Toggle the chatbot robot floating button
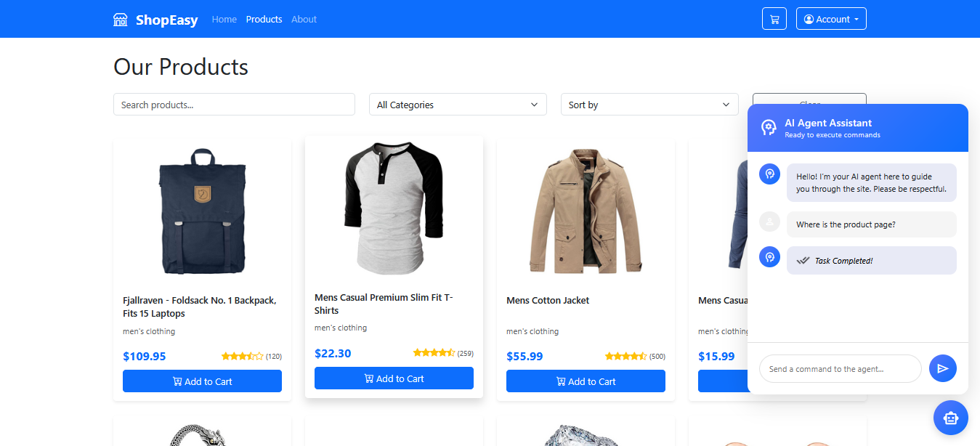Screen dimensions: 980x446 tap(951, 418)
